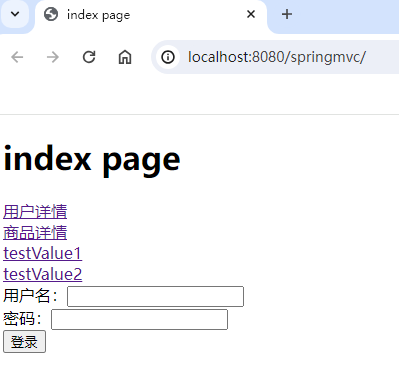This screenshot has height=374, width=399.
Task: Open the 用户详情 link
Action: [35, 212]
